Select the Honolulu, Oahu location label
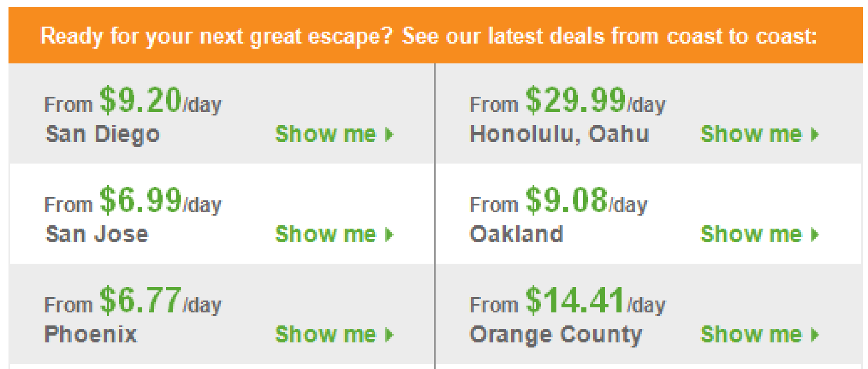Screen dimensions: 868x369 point(559,135)
